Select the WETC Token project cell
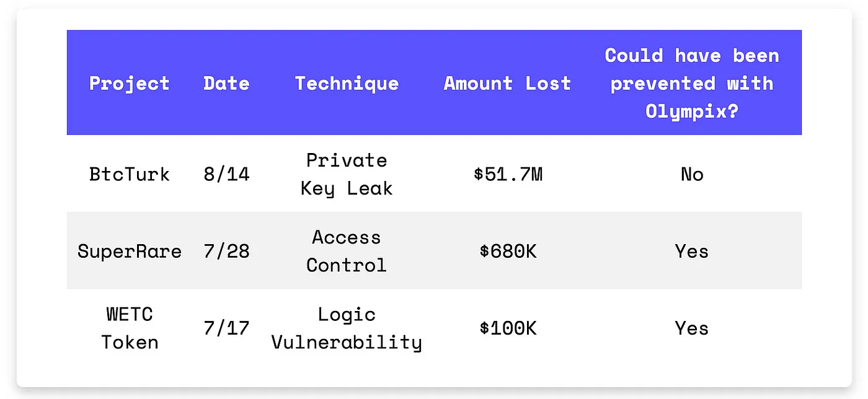Viewport: 868px width, 399px height. 129,328
